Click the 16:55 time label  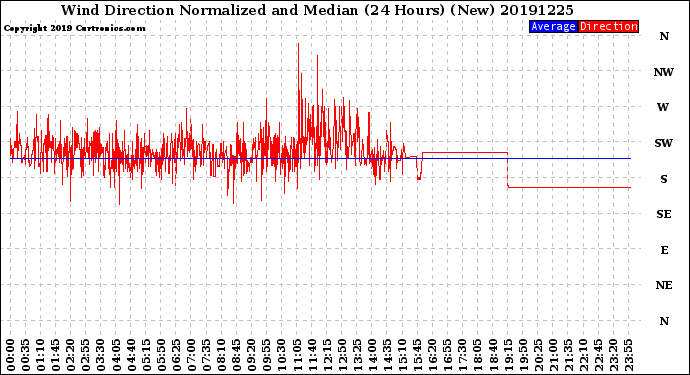[x=447, y=355]
